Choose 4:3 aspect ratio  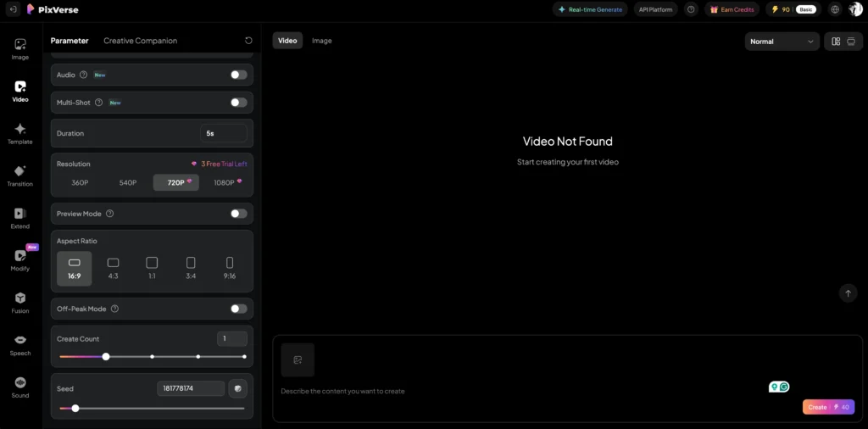tap(113, 269)
